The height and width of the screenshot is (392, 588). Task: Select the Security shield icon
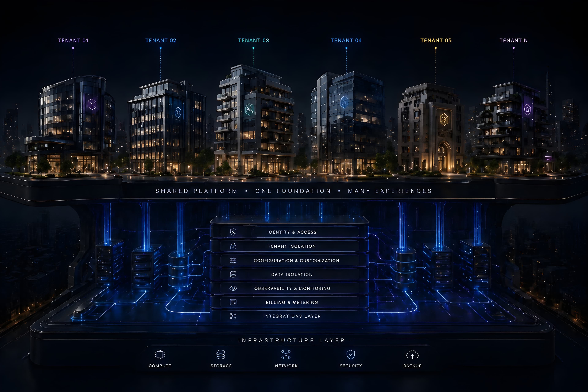coord(351,354)
